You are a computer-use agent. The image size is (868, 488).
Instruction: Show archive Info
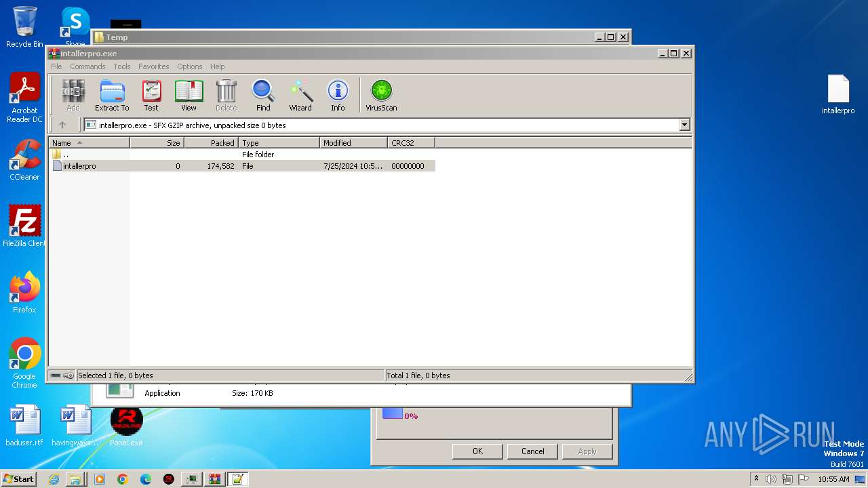(338, 95)
